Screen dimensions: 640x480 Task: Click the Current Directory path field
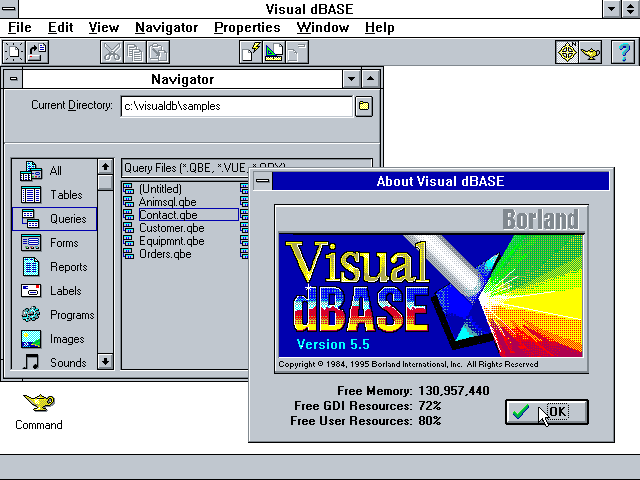(237, 106)
